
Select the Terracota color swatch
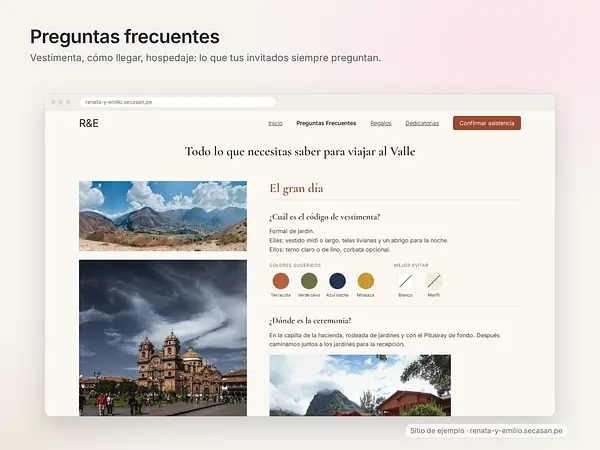pos(281,281)
